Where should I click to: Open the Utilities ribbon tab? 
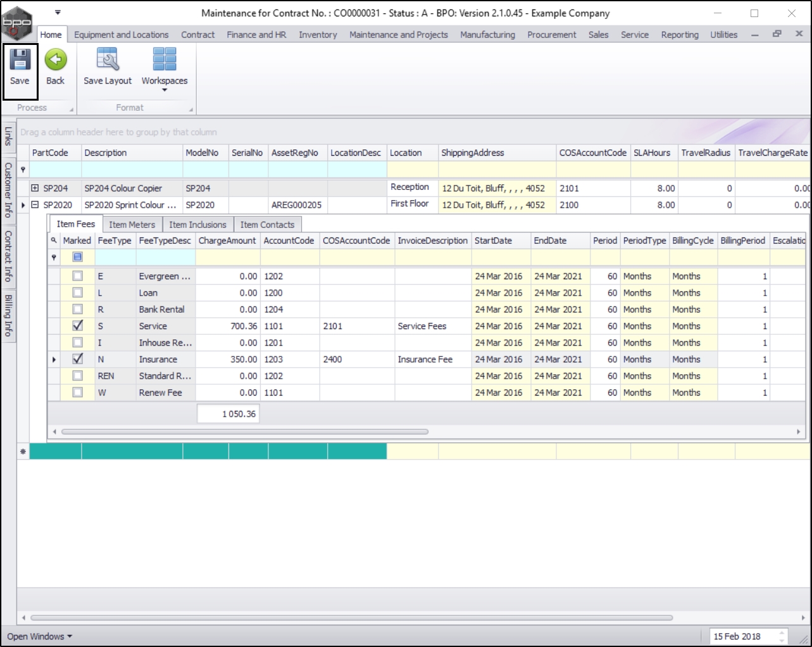point(723,35)
